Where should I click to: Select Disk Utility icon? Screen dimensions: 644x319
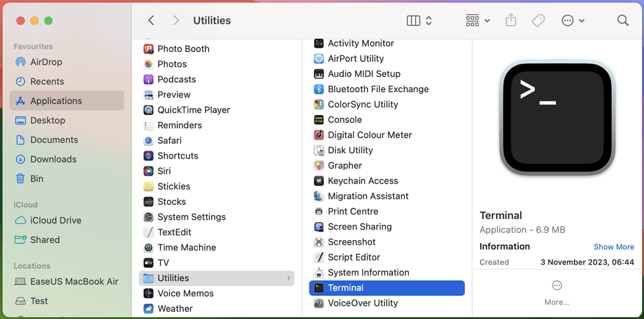(319, 150)
